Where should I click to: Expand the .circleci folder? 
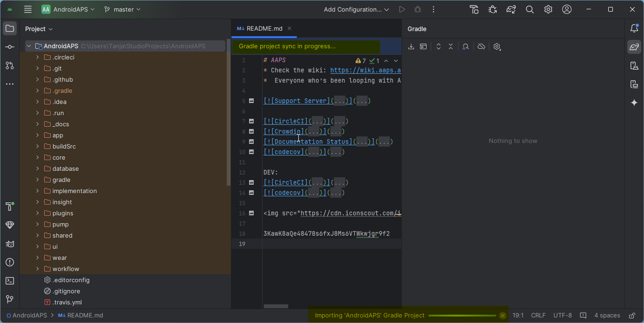click(x=38, y=57)
